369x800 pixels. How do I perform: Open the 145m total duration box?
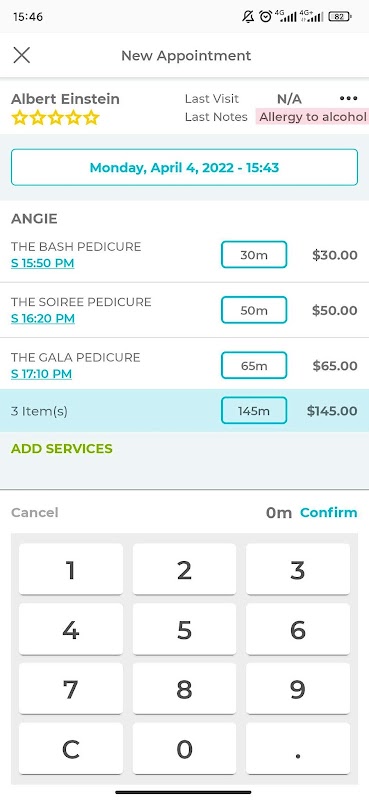[x=254, y=411]
